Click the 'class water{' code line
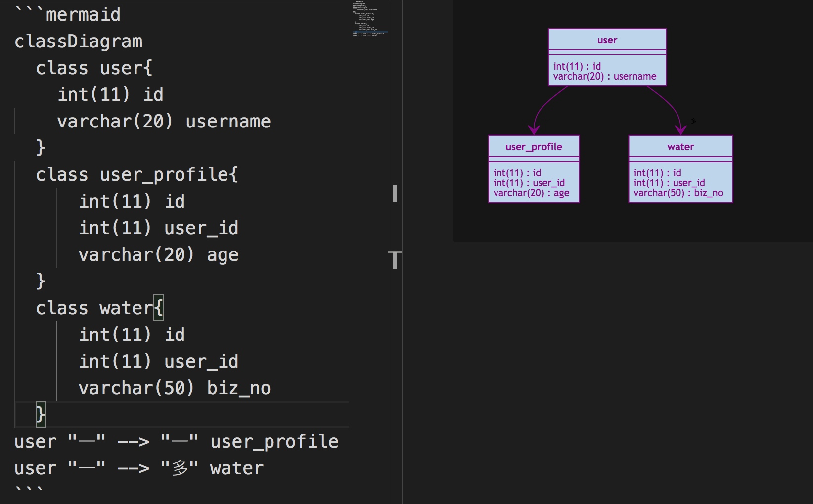This screenshot has height=504, width=813. pos(99,308)
